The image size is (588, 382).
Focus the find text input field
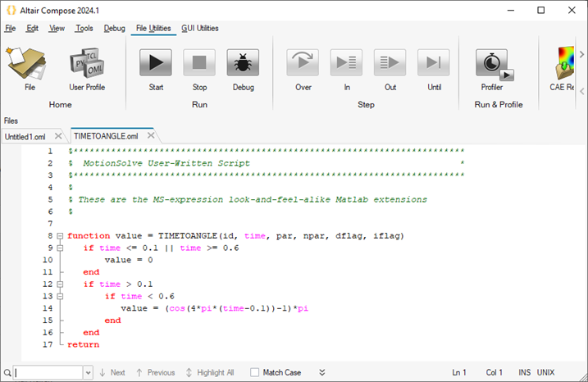(48, 373)
